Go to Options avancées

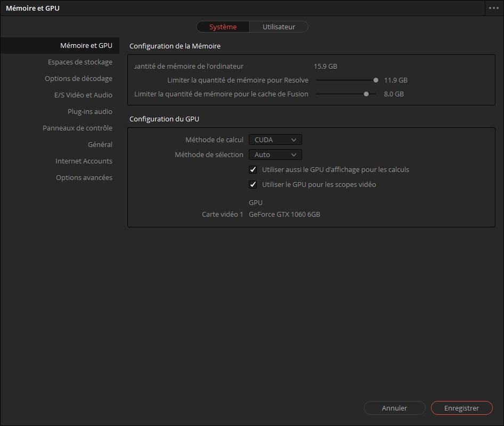click(x=84, y=178)
